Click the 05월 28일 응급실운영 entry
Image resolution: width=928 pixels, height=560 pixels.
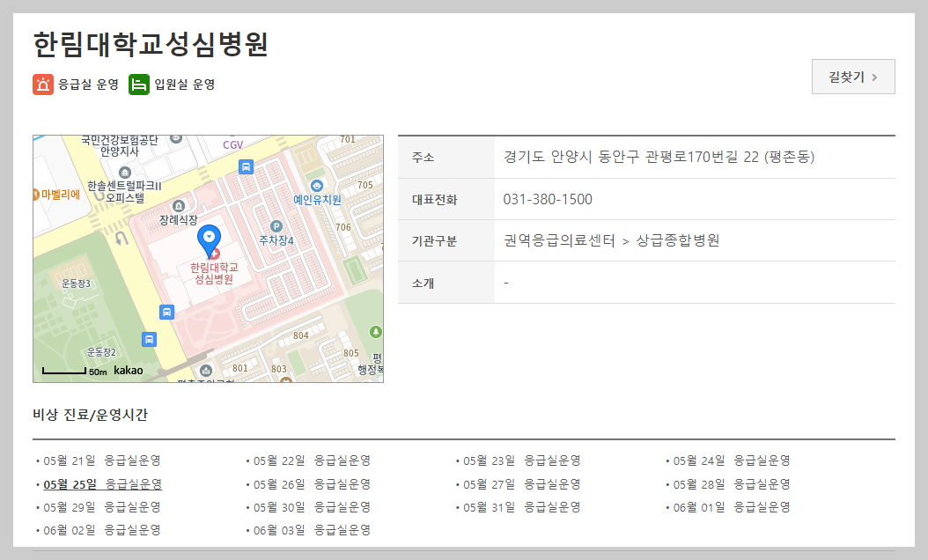pyautogui.click(x=732, y=484)
